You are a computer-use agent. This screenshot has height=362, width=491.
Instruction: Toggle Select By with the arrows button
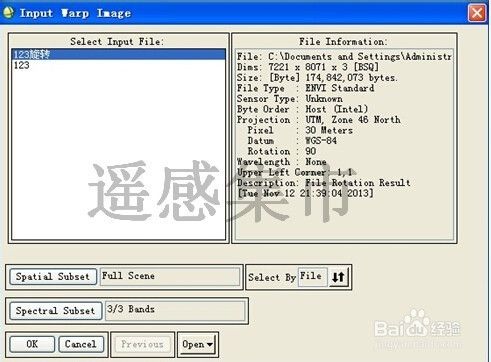339,277
